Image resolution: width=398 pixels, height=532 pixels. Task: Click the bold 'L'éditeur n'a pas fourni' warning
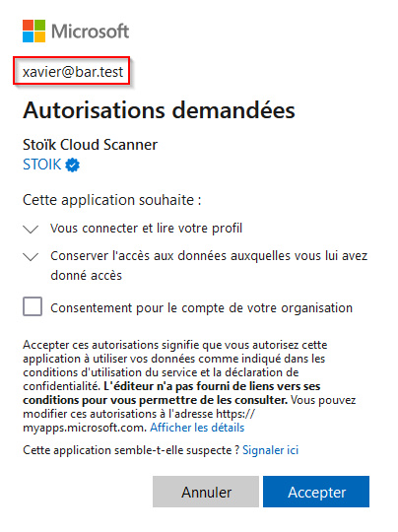(171, 393)
